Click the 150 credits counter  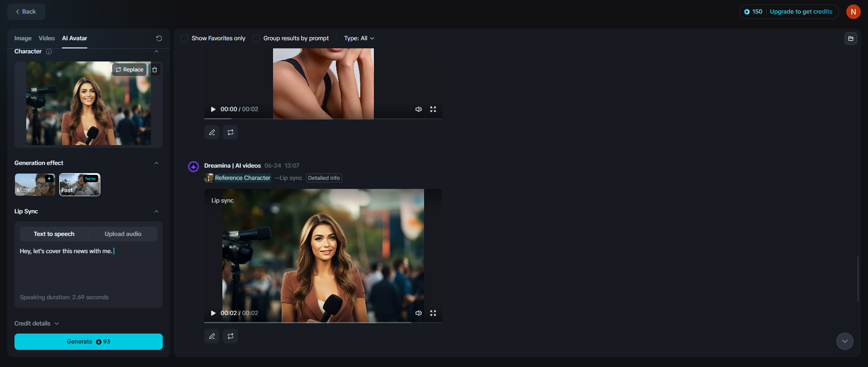(753, 12)
